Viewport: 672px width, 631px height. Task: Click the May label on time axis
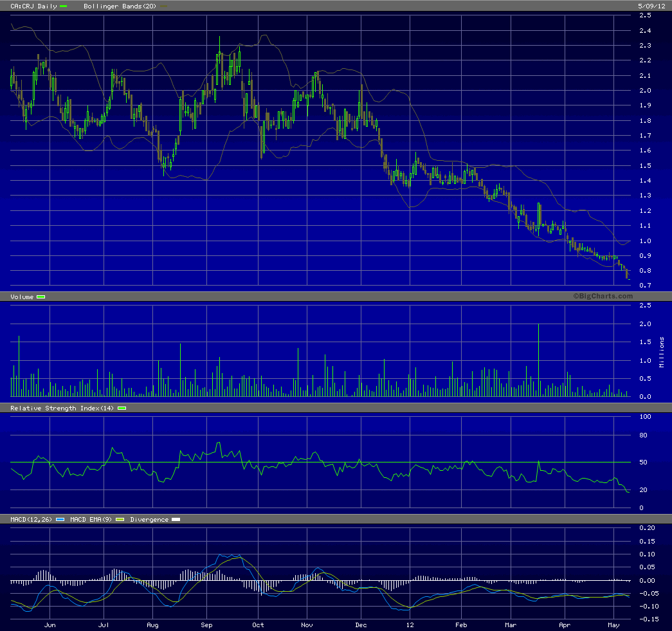613,625
